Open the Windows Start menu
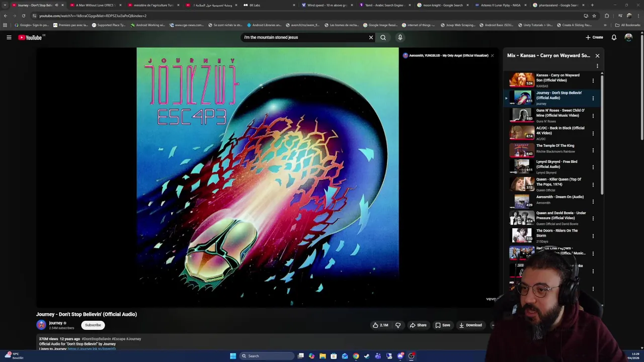This screenshot has height=362, width=644. [x=233, y=356]
